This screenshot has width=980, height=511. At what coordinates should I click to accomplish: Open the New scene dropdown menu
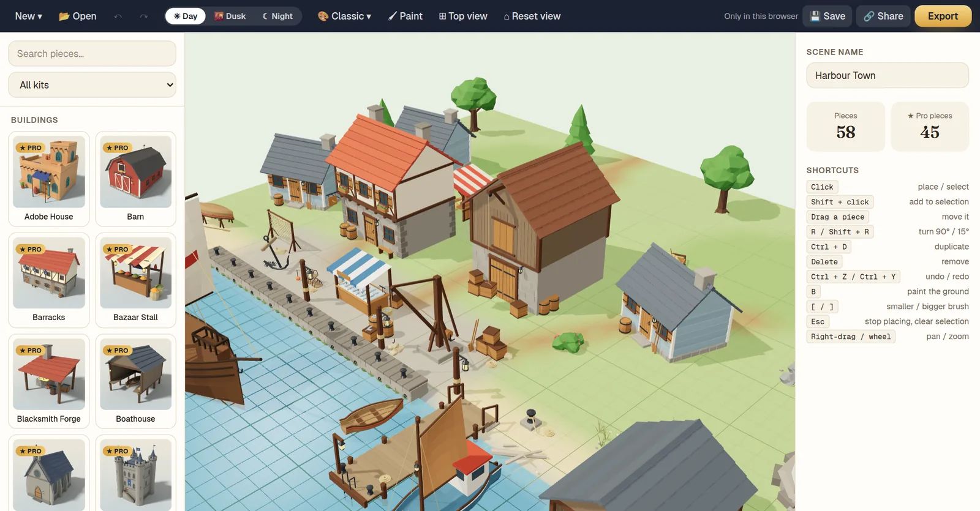[x=28, y=16]
